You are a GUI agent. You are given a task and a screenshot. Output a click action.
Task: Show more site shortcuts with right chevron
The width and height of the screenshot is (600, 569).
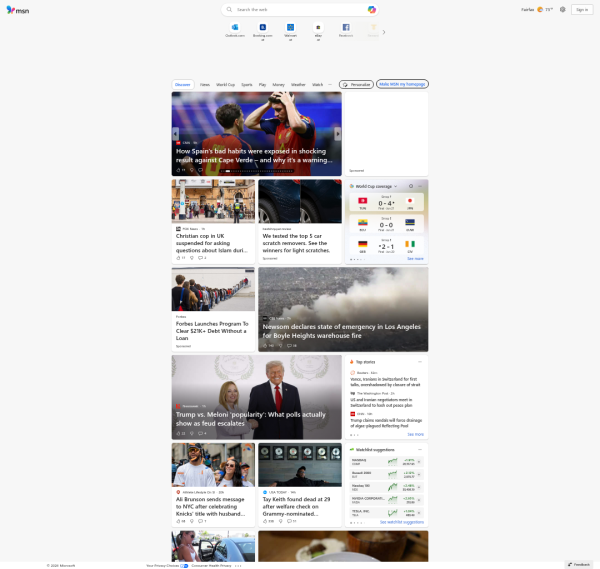point(384,32)
